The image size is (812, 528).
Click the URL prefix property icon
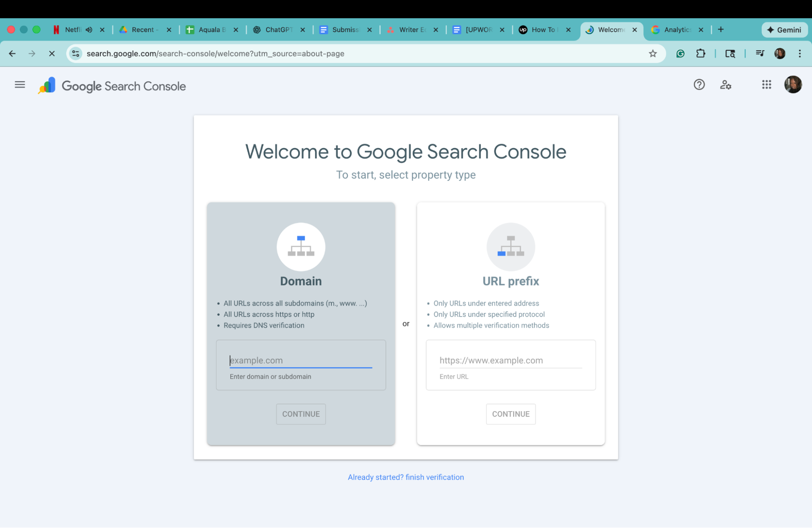[511, 246]
